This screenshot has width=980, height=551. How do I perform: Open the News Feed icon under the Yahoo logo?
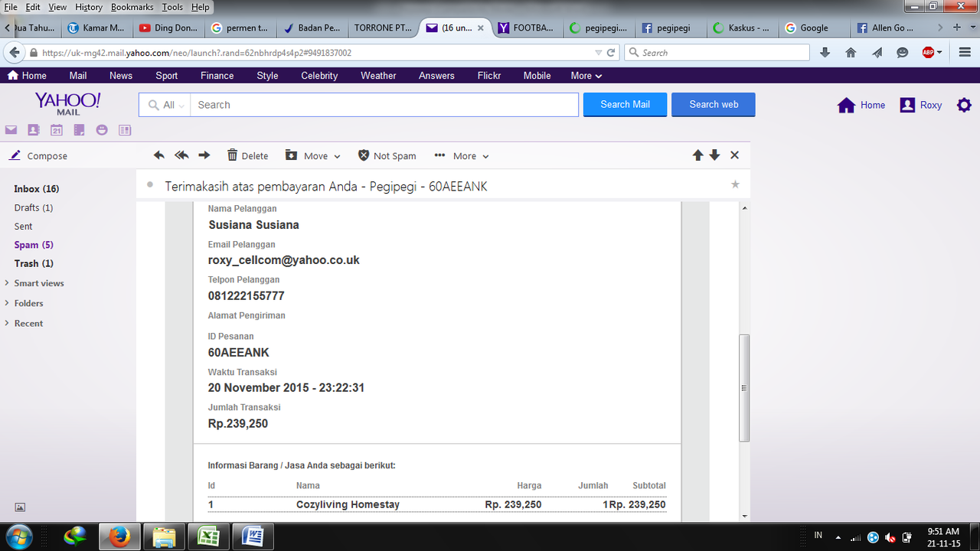(125, 130)
